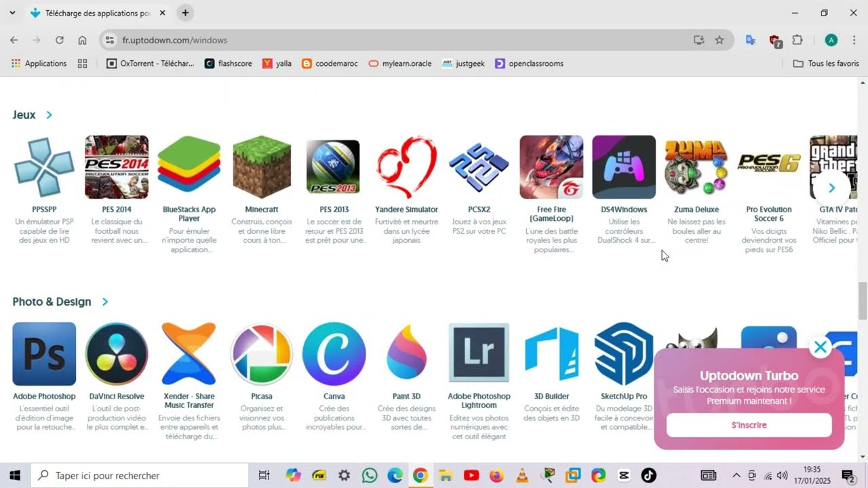Click the Minecraft title link

click(262, 209)
